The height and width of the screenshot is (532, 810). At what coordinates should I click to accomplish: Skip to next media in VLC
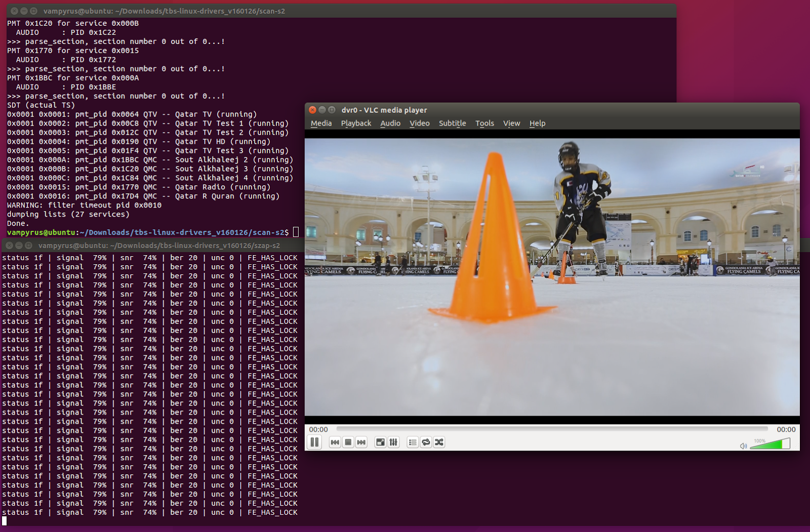(361, 442)
